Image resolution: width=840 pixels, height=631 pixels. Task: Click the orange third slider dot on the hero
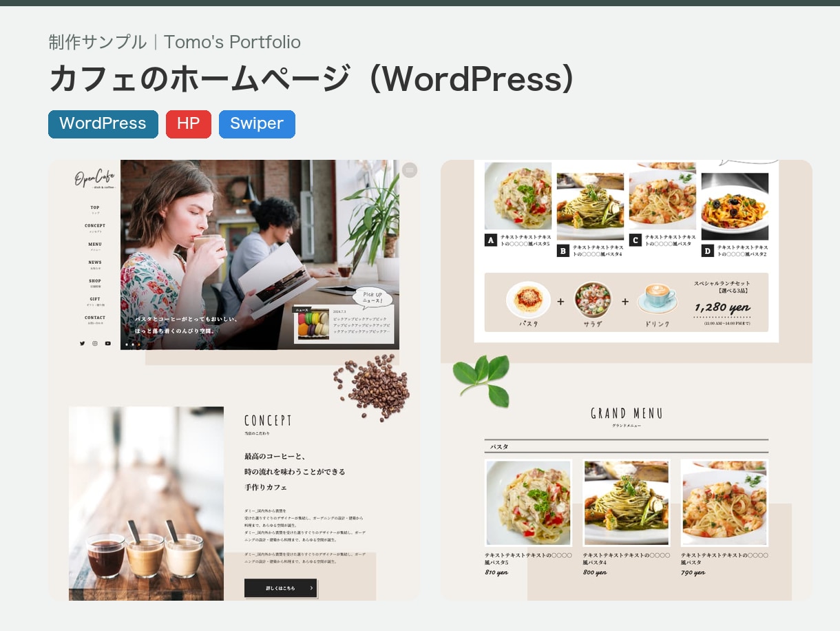[x=139, y=343]
